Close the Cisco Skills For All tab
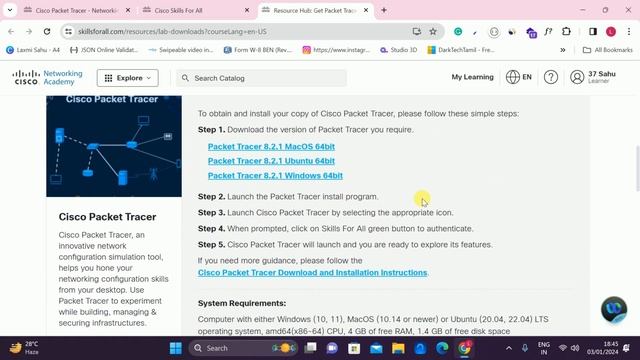 coord(247,10)
